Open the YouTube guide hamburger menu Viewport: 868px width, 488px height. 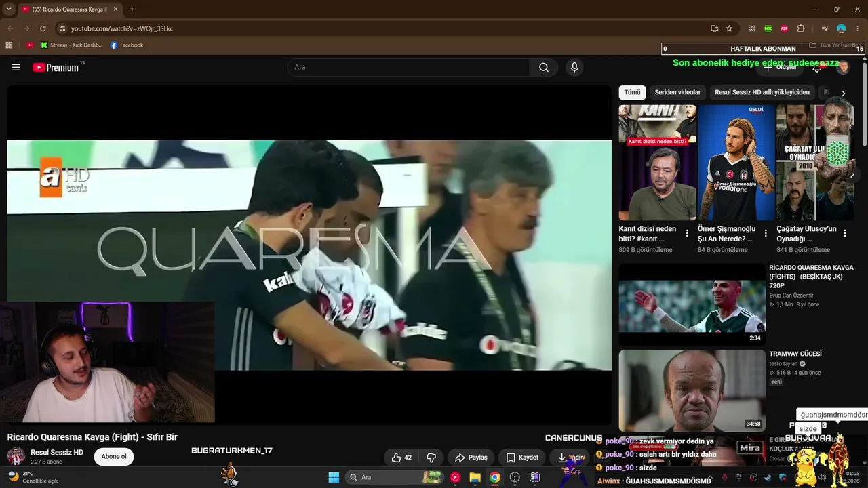16,67
